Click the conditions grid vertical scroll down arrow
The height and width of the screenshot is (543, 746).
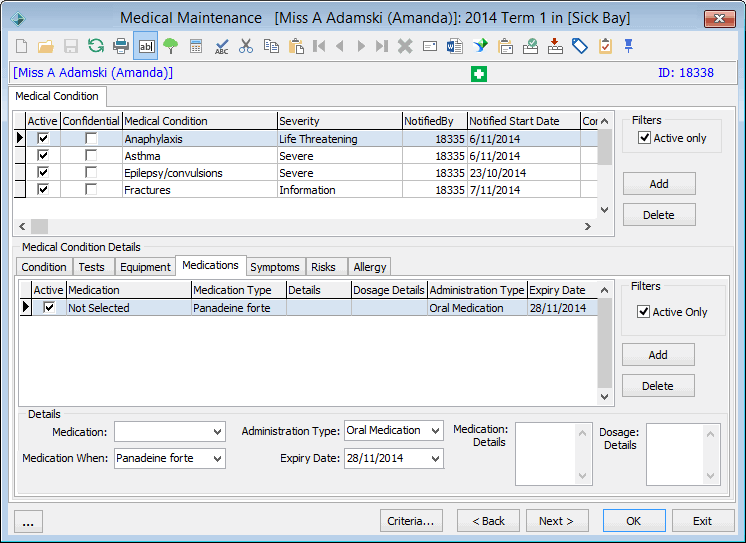(x=605, y=209)
